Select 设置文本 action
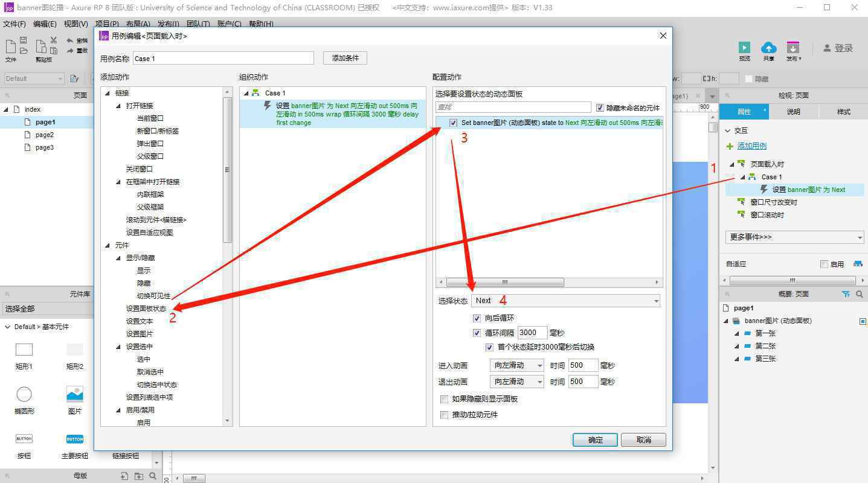This screenshot has width=868, height=483. pyautogui.click(x=140, y=321)
